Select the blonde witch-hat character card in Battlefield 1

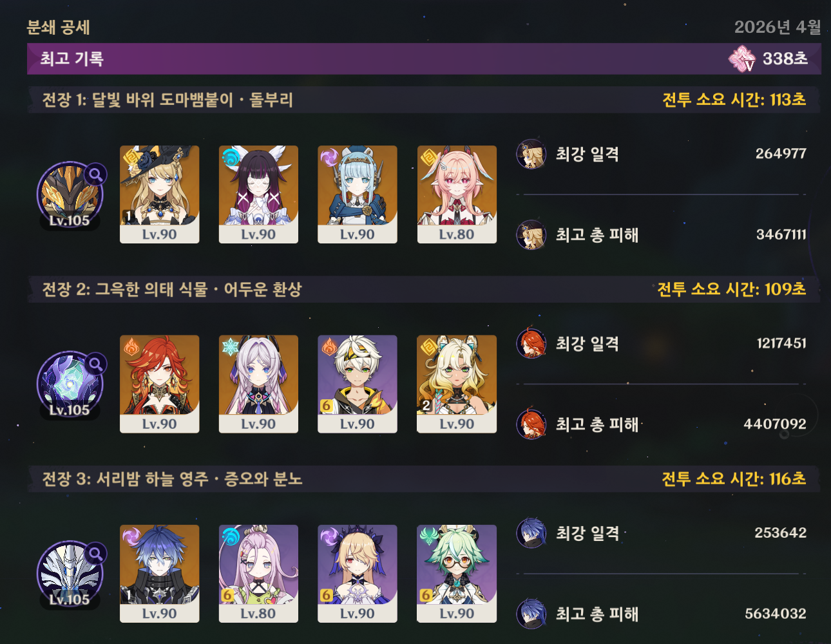160,194
